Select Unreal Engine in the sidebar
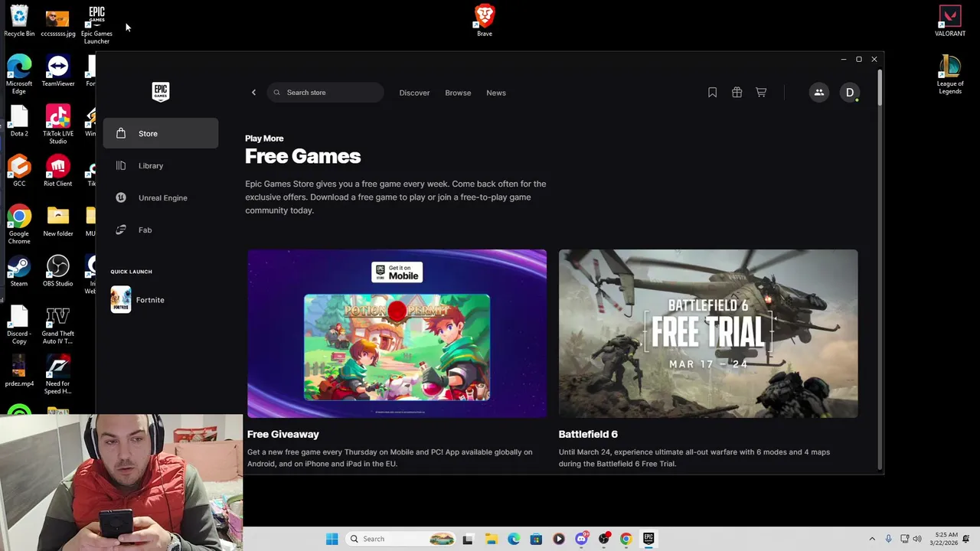This screenshot has height=551, width=980. pos(161,197)
